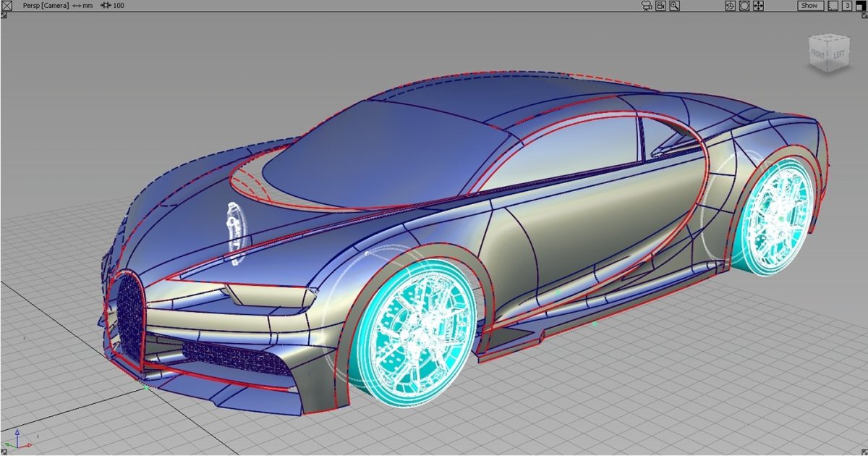The image size is (868, 456).
Task: Close the Persp viewport using the X box
Action: [x=6, y=5]
